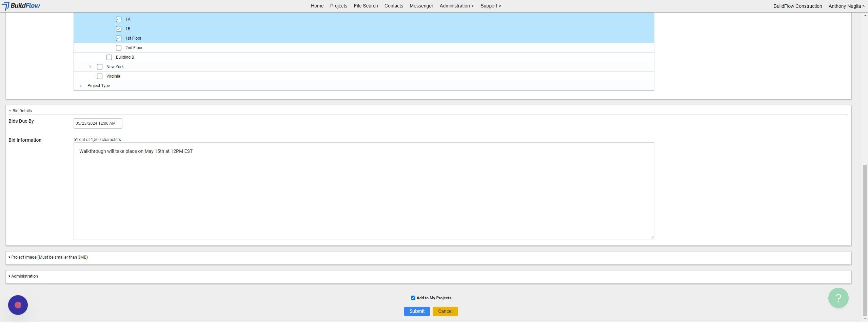
Task: Uncheck the 1A checkbox
Action: pyautogui.click(x=119, y=19)
